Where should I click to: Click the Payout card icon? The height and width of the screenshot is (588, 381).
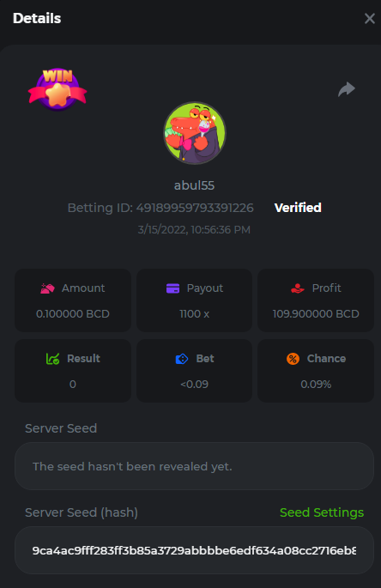172,288
